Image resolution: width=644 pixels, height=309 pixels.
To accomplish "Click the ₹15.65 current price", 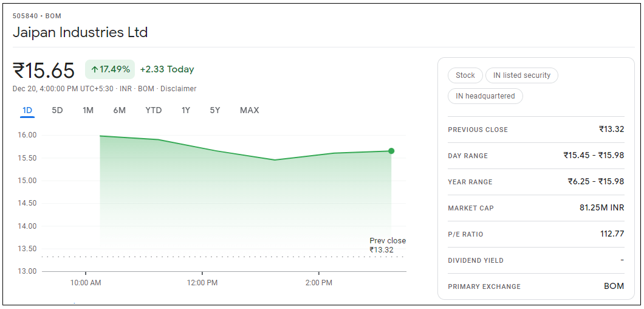I will pyautogui.click(x=44, y=70).
